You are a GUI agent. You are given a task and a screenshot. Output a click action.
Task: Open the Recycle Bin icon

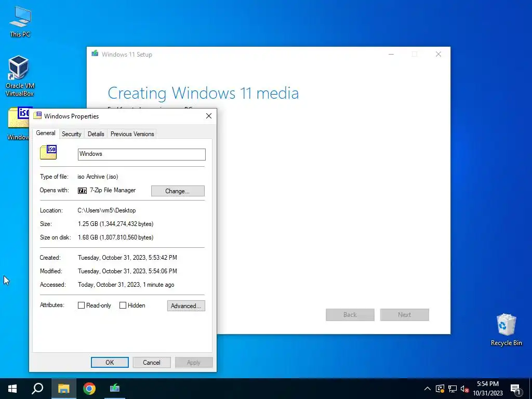point(506,329)
